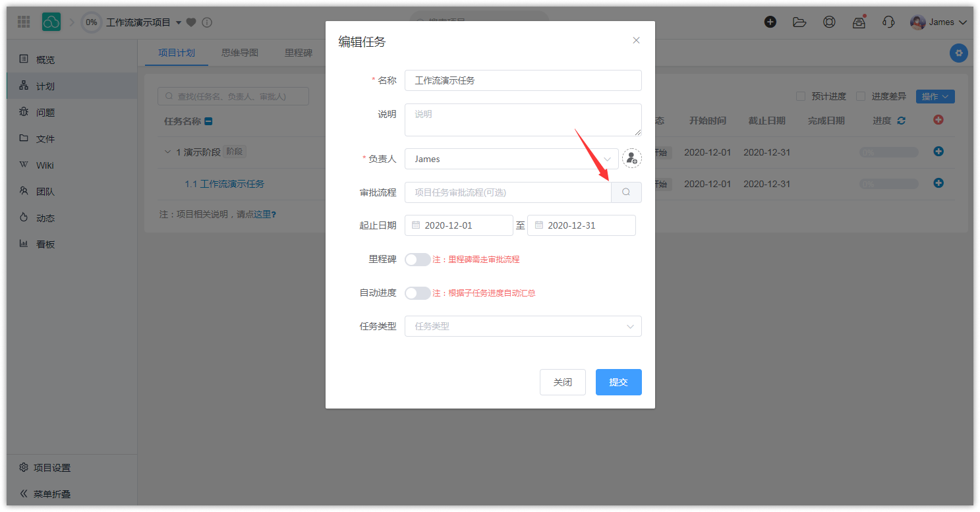Open the 任务类型 dropdown
The image size is (980, 512).
(523, 326)
